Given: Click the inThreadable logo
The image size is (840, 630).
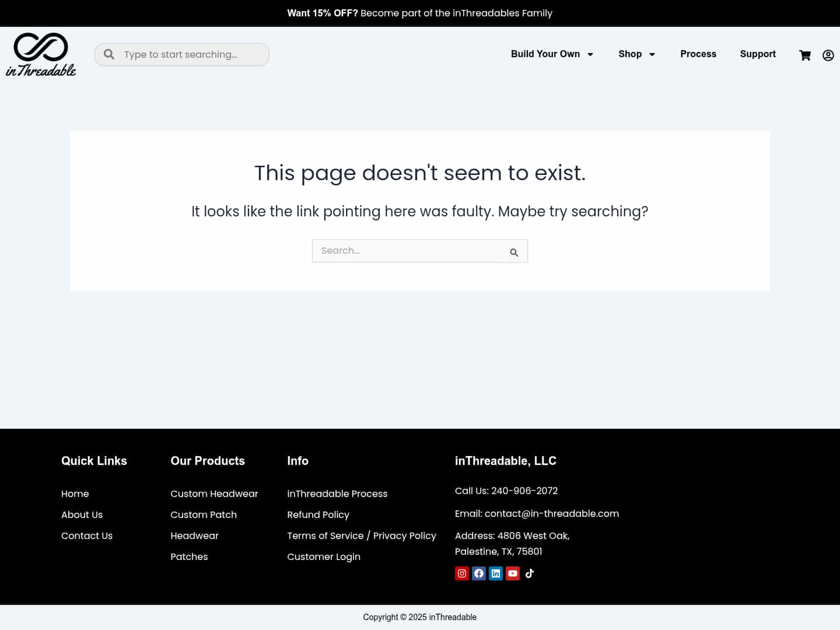Looking at the screenshot, I should [x=41, y=54].
